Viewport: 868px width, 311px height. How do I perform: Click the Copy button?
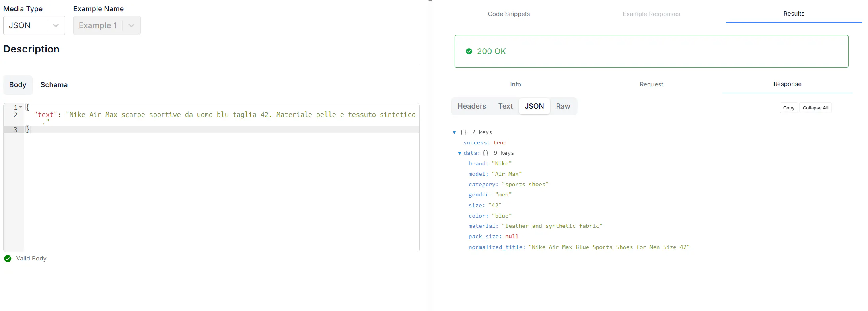tap(788, 108)
